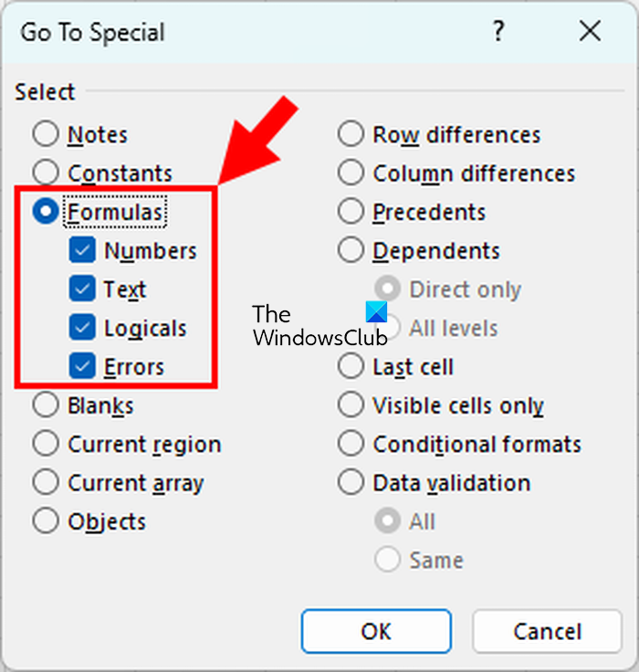Viewport: 639px width, 672px height.
Task: Select the Formulas radio button
Action: tap(46, 212)
